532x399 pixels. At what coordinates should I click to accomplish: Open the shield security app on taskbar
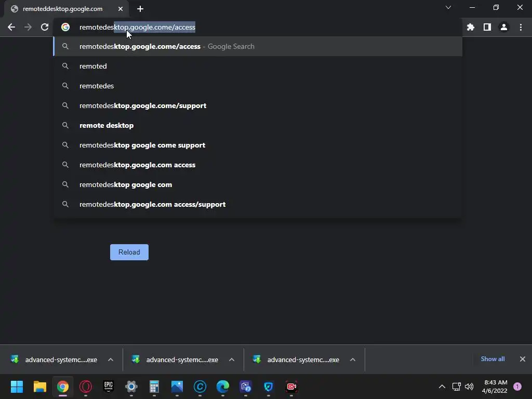coord(269,387)
